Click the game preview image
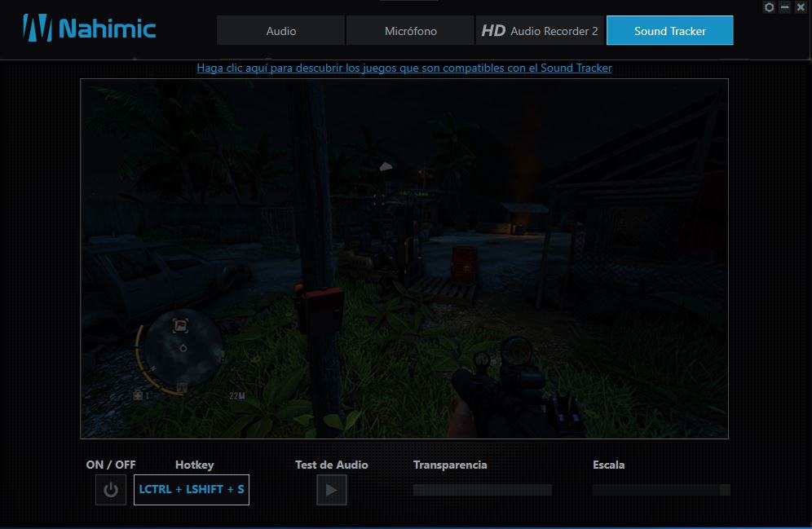 point(404,258)
